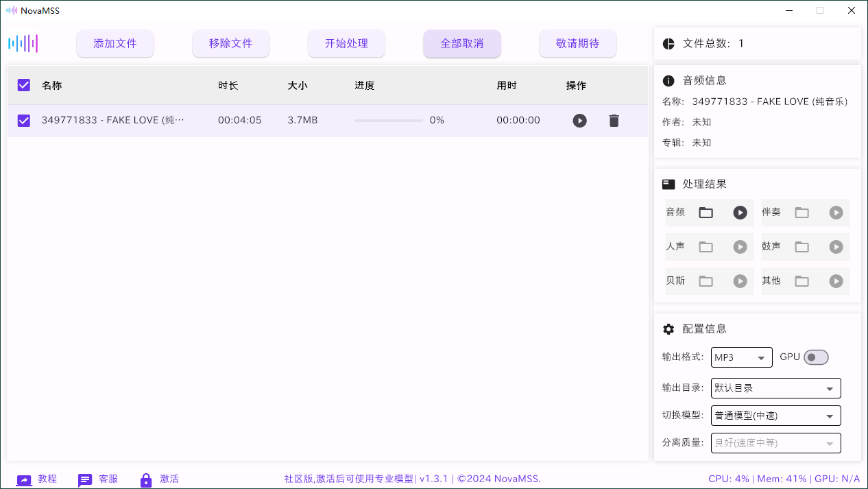Expand the 输出目录 默认目录 dropdown

(775, 387)
